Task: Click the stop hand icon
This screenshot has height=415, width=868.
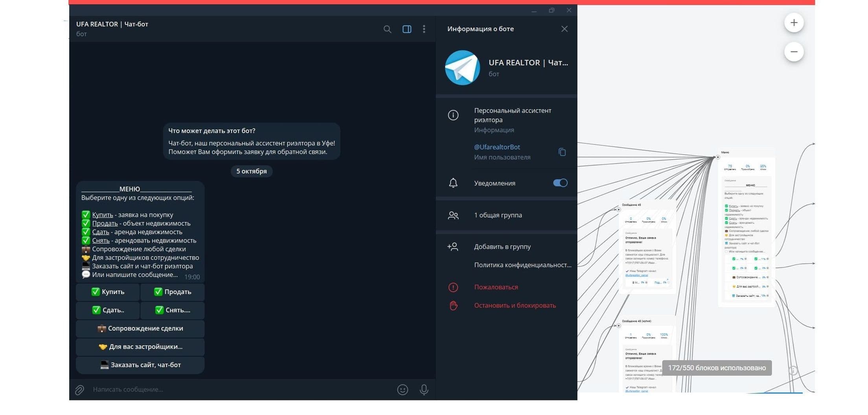Action: 453,305
